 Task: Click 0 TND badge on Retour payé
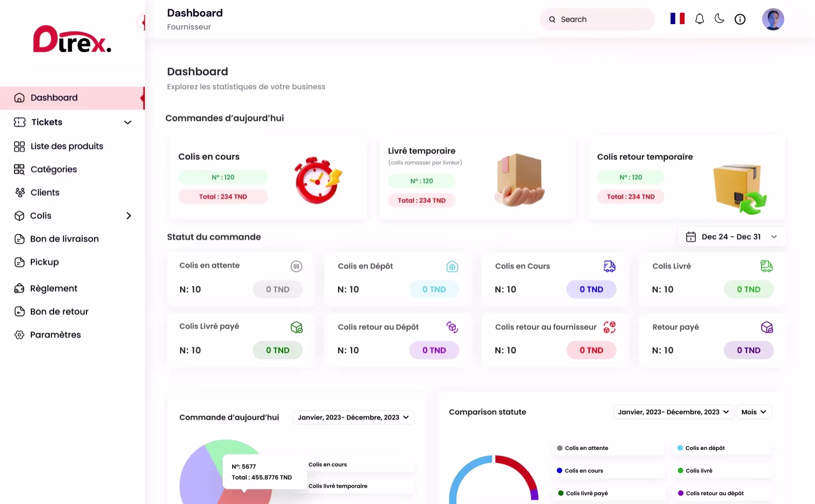pos(748,350)
